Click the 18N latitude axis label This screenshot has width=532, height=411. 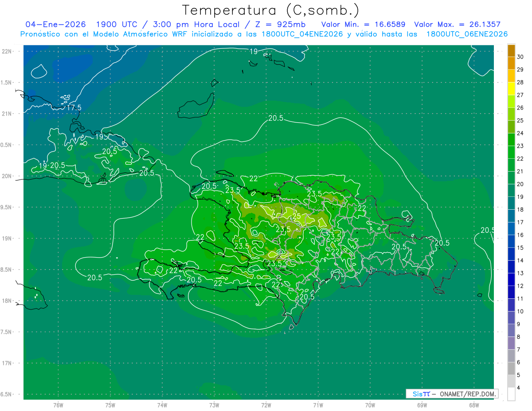coord(7,301)
